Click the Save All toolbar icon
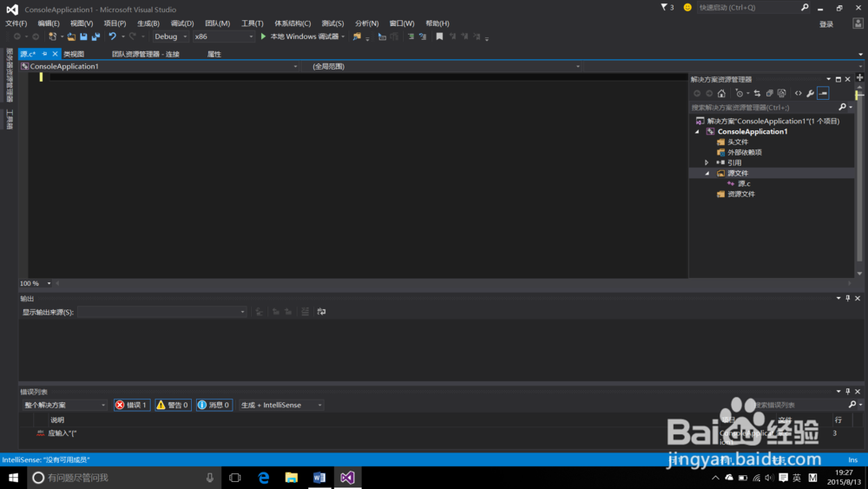 95,36
